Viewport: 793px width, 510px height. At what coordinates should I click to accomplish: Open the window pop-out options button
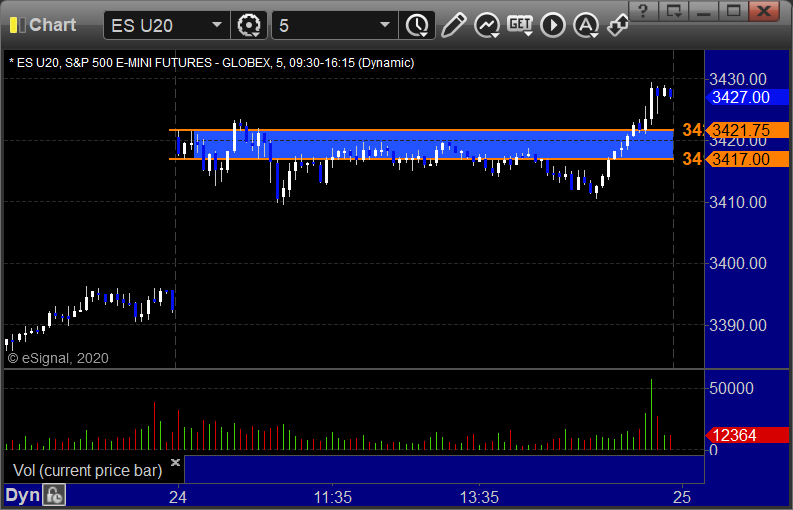click(674, 11)
